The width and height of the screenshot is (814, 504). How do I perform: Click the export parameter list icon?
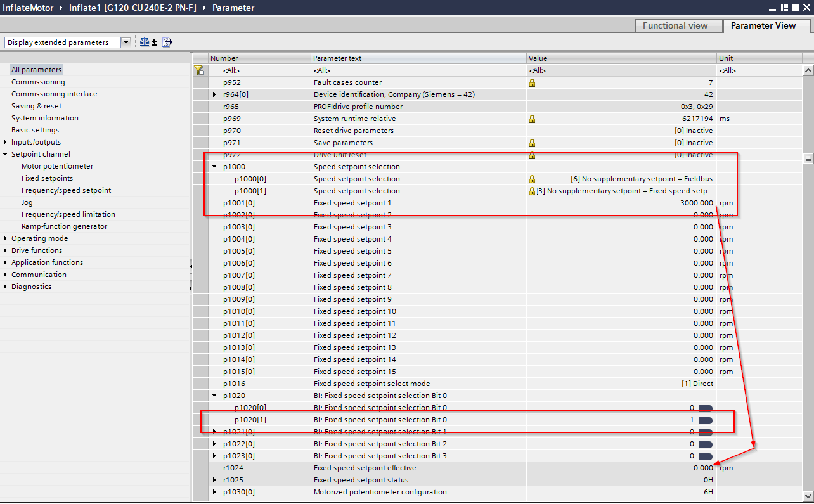click(x=167, y=42)
